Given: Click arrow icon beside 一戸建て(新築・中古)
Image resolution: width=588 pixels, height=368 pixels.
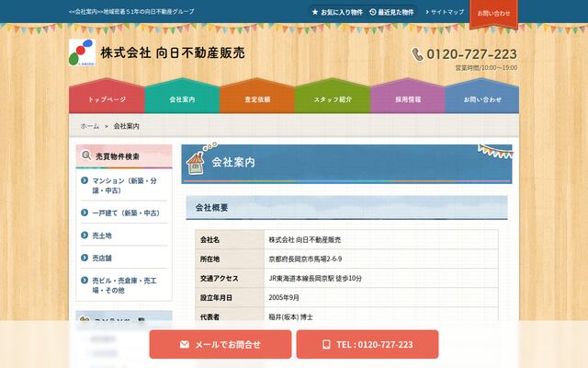Looking at the screenshot, I should click(x=85, y=213).
